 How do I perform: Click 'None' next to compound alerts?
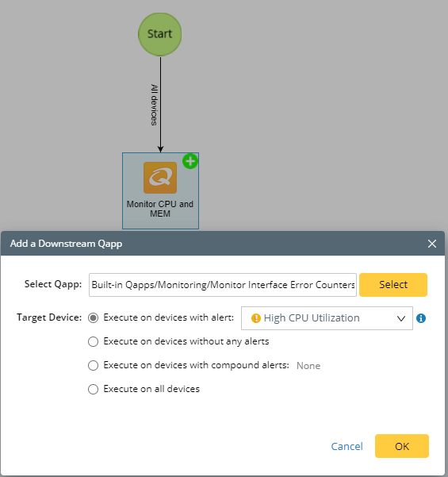(x=308, y=366)
